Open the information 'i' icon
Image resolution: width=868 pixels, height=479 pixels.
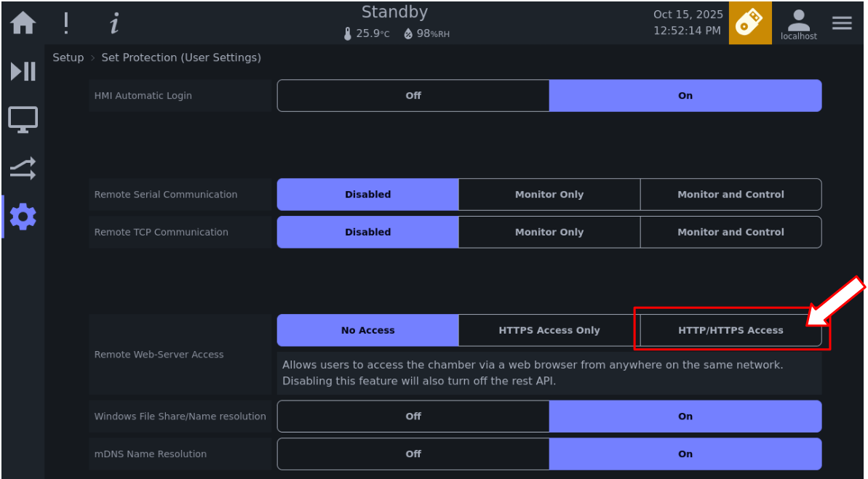tap(114, 23)
